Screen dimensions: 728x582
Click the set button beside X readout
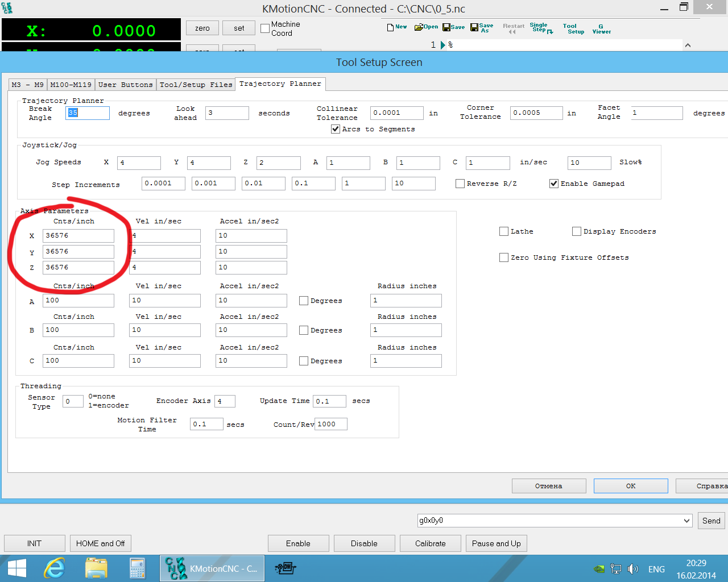239,28
